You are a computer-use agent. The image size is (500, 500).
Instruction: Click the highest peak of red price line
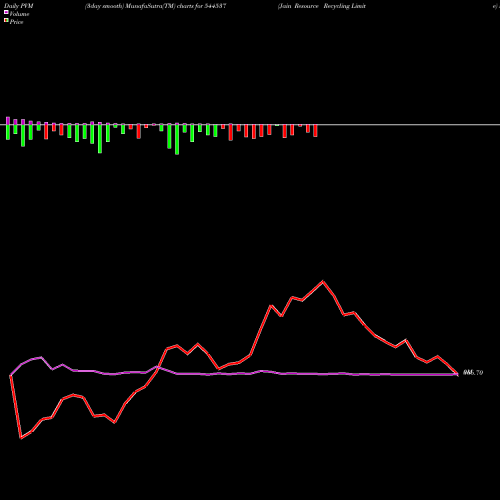pyautogui.click(x=323, y=282)
